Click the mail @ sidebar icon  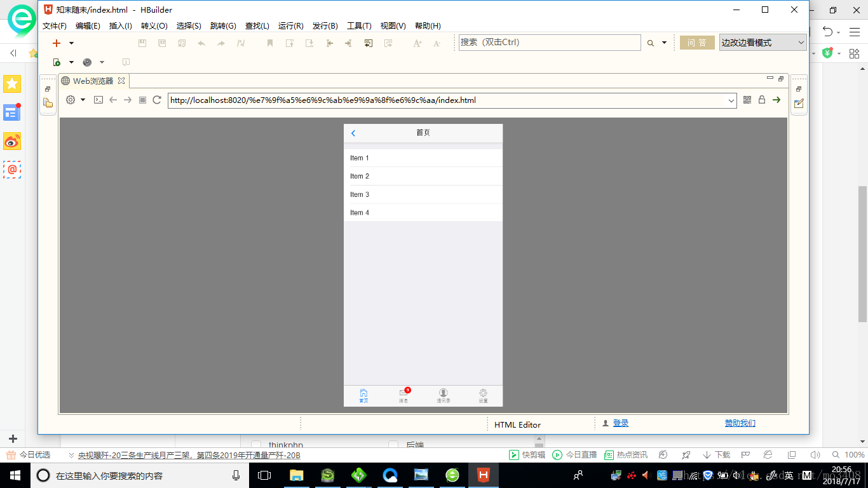click(12, 170)
